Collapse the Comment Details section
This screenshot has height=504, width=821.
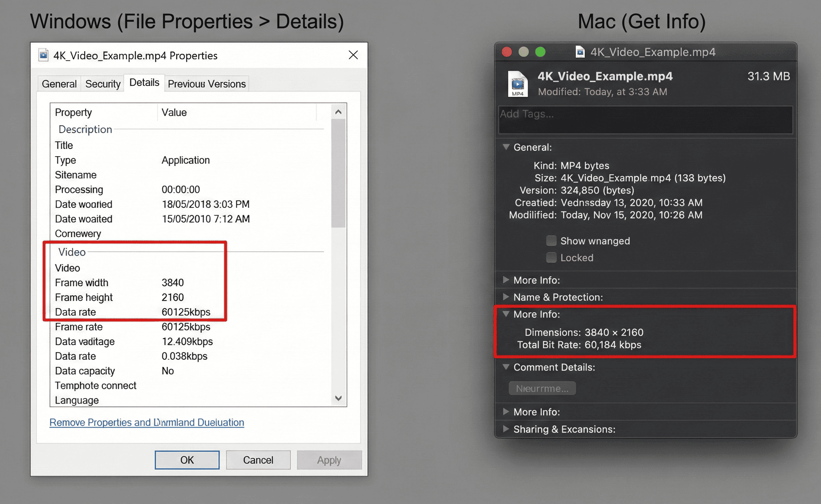point(506,367)
